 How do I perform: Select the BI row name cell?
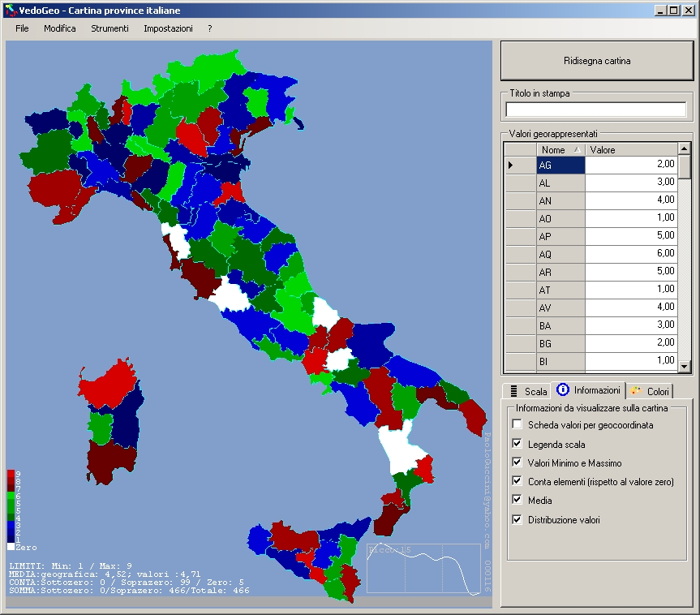pos(560,362)
